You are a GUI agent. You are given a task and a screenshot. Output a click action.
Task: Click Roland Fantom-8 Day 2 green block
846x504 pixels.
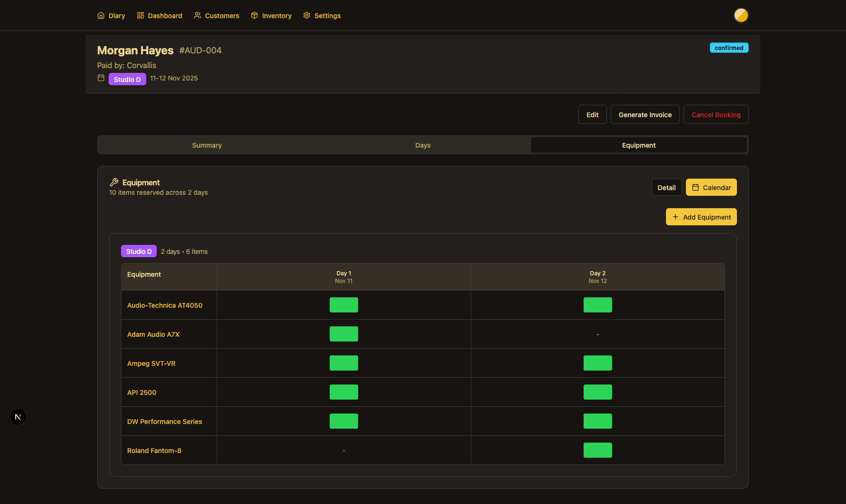click(597, 450)
